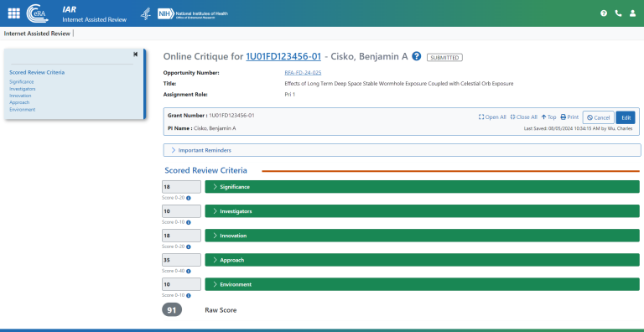Click the Approach score field showing 35
This screenshot has width=644, height=332.
pyautogui.click(x=181, y=260)
